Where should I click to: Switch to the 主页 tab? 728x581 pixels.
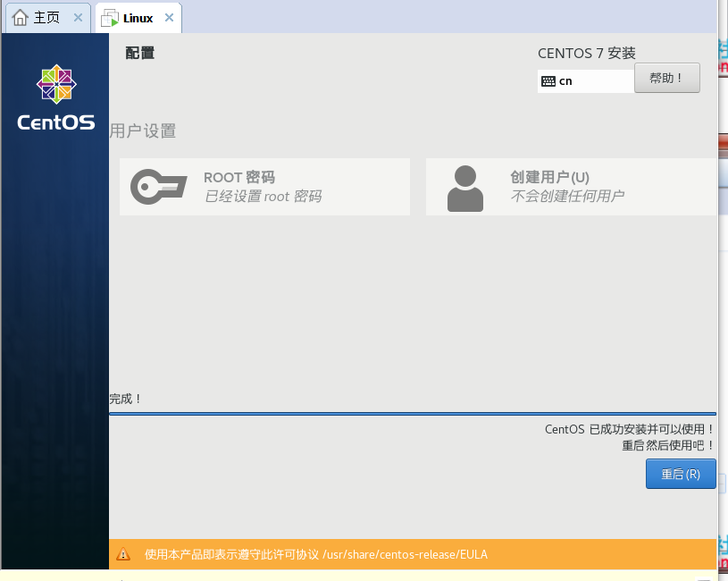pos(46,18)
